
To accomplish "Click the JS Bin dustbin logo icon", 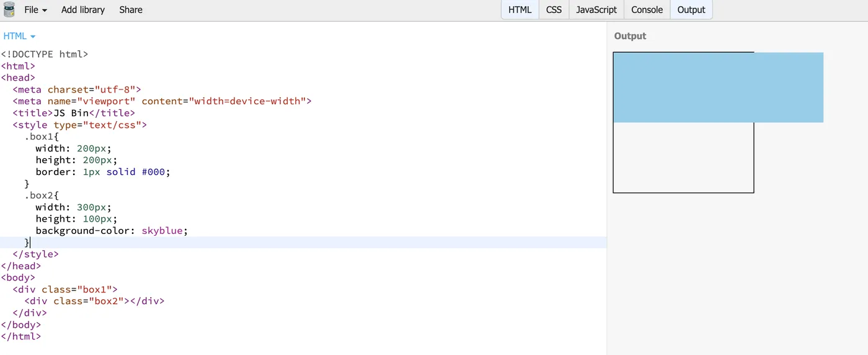I will click(x=9, y=9).
